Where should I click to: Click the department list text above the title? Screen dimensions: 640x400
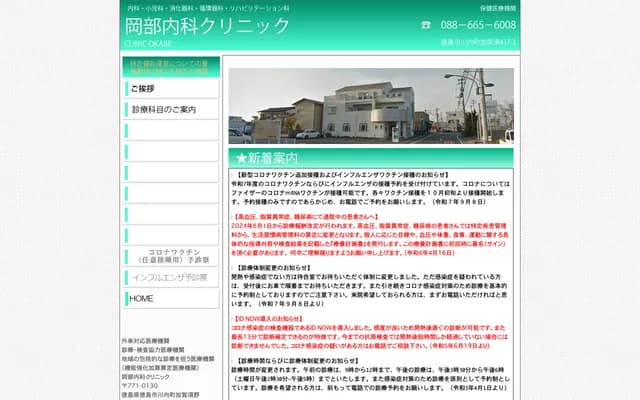tap(208, 8)
